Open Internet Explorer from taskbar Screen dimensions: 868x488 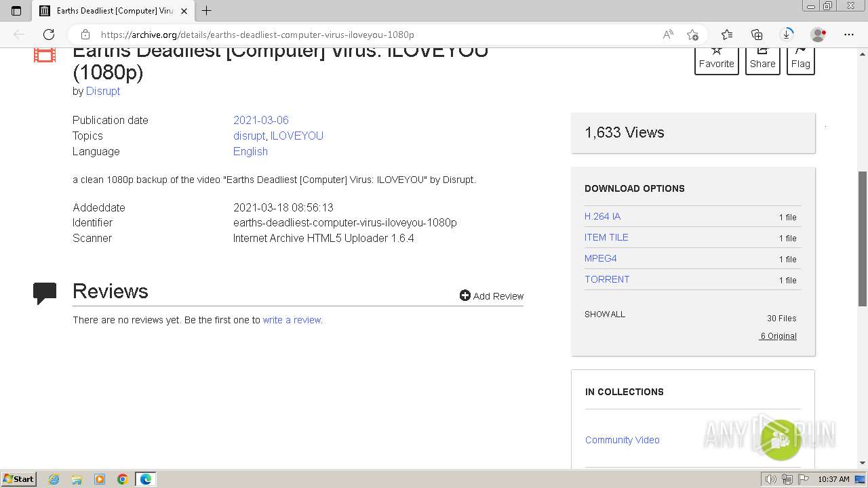point(54,479)
